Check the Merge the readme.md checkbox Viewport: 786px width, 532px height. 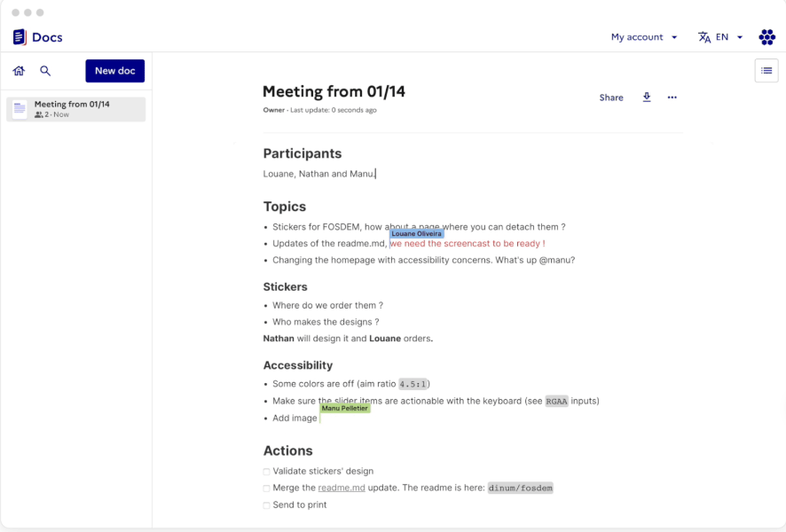pos(267,489)
